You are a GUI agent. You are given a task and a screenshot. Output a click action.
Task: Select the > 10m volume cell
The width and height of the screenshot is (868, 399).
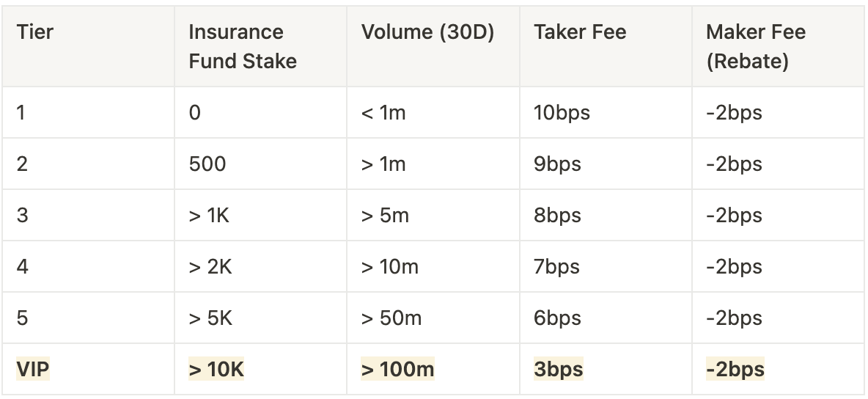[x=389, y=266]
